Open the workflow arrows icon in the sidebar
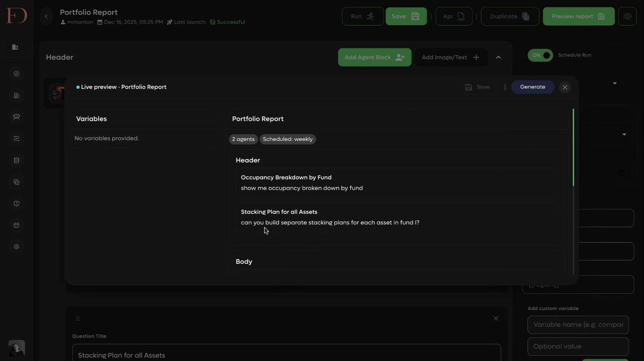 click(x=16, y=139)
